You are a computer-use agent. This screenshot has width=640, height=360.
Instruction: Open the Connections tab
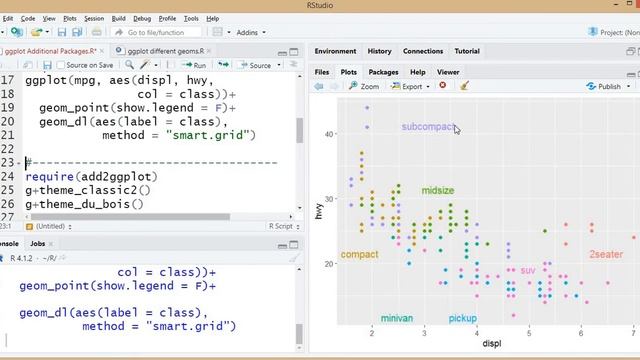[423, 51]
